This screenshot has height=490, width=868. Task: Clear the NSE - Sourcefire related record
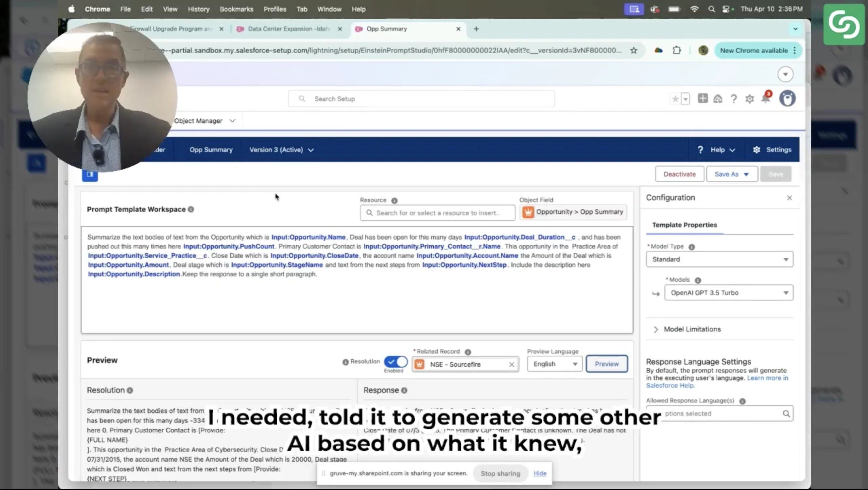pos(511,365)
